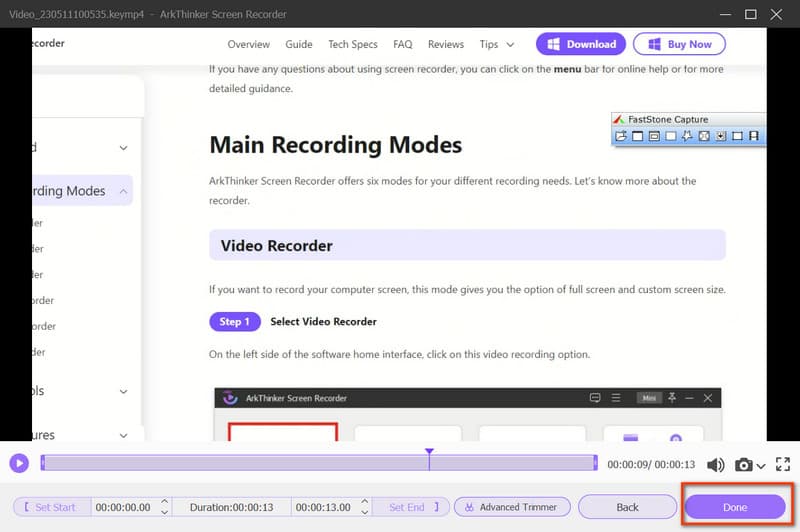Click the scissors icon on Advanced Trimmer
This screenshot has height=532, width=800.
click(469, 507)
